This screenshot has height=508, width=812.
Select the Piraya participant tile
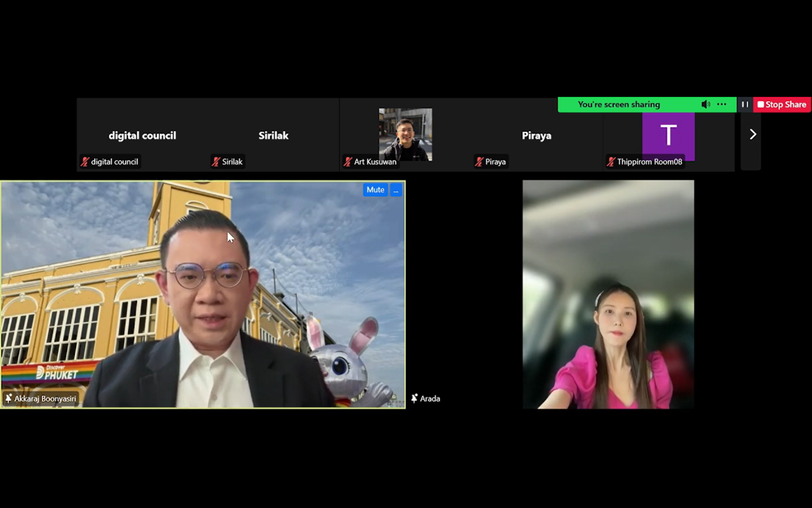[x=537, y=135]
